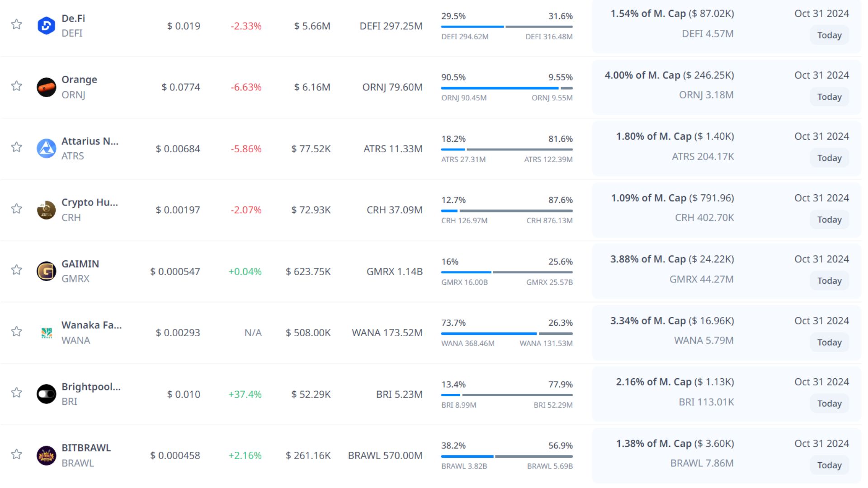Viewport: 868px width, 488px height.
Task: Favorite the Orange ORNJ row star
Action: point(17,86)
